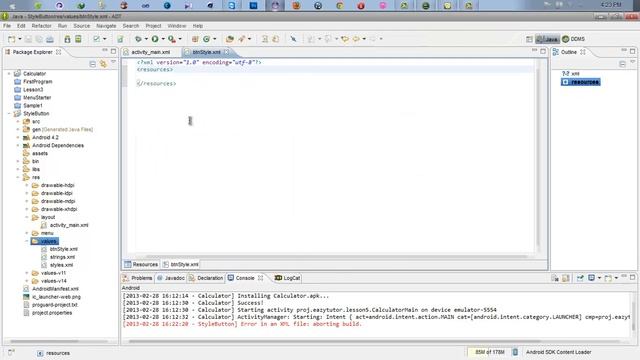Image resolution: width=640 pixels, height=360 pixels.
Task: Click the Print toolbar icon
Action: 50,39
